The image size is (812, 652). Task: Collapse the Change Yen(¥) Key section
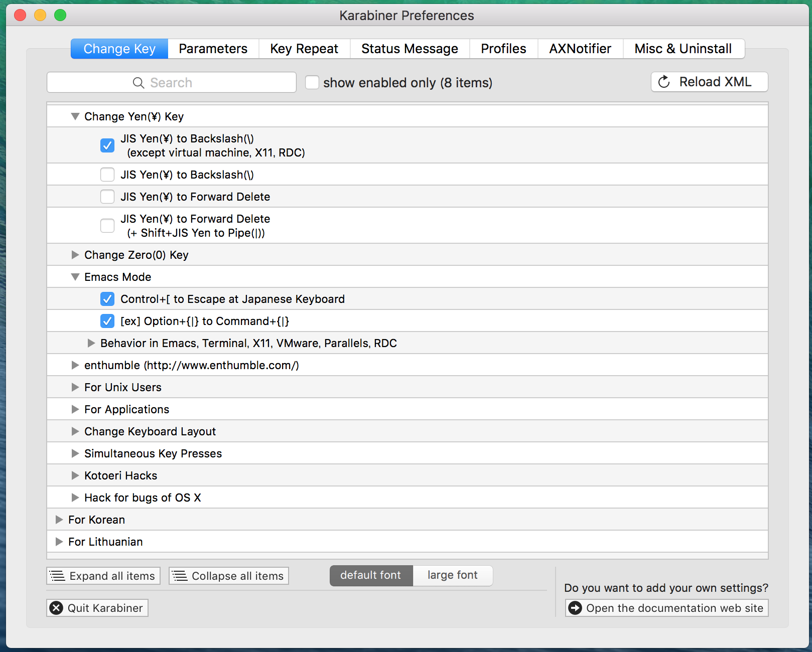pos(75,116)
